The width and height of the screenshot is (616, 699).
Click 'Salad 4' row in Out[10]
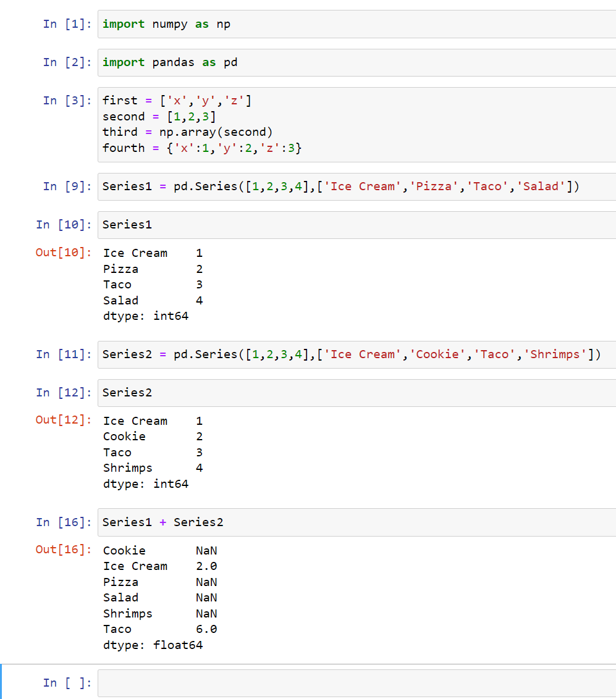(x=153, y=301)
